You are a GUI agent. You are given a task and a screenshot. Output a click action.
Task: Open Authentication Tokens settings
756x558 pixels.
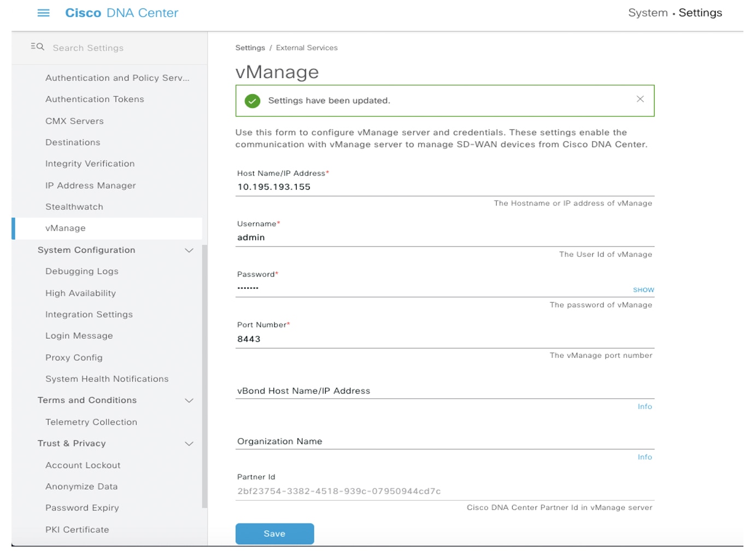click(95, 99)
